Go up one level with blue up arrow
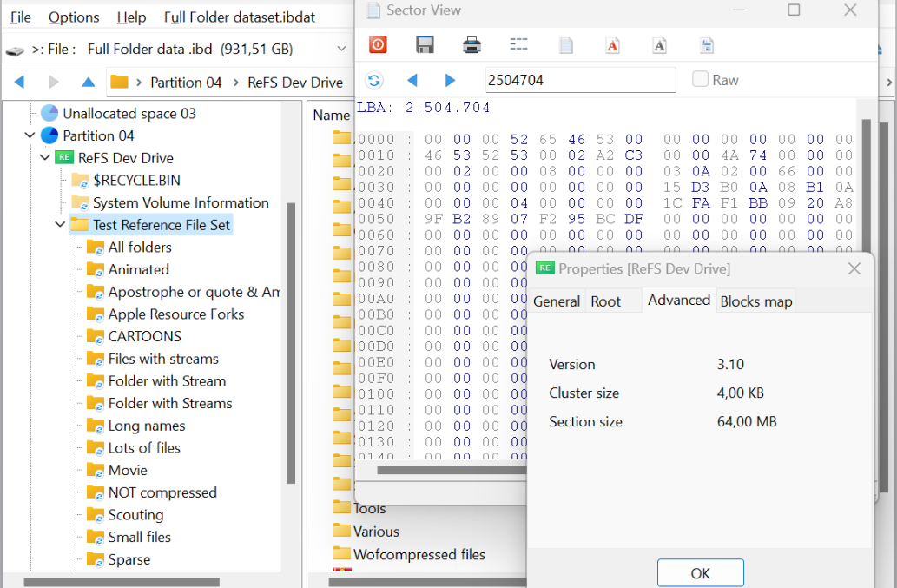Viewport: 897px width, 588px height. point(88,82)
